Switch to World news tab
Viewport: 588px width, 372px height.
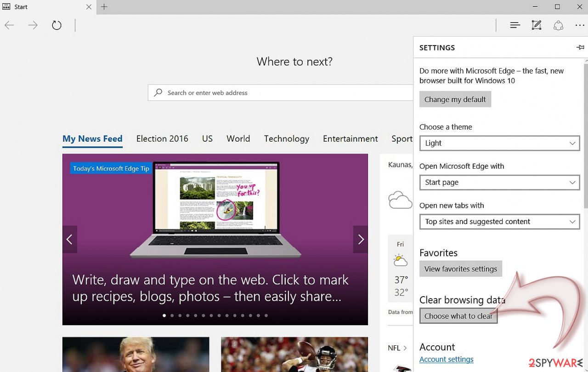coord(238,139)
